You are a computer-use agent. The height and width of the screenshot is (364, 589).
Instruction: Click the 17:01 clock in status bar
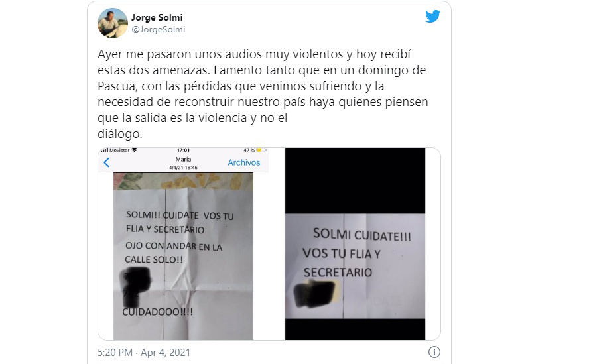183,150
